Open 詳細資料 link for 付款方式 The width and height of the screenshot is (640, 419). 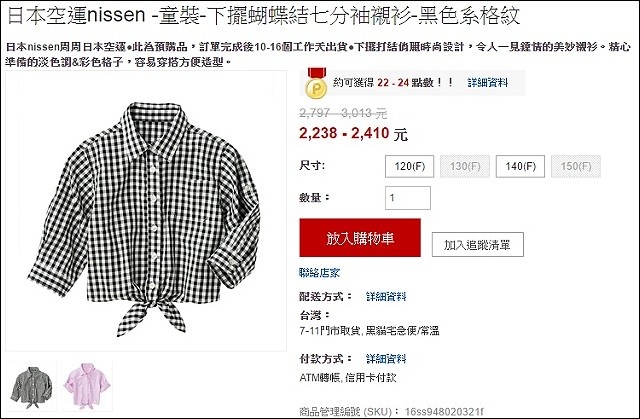(x=386, y=359)
